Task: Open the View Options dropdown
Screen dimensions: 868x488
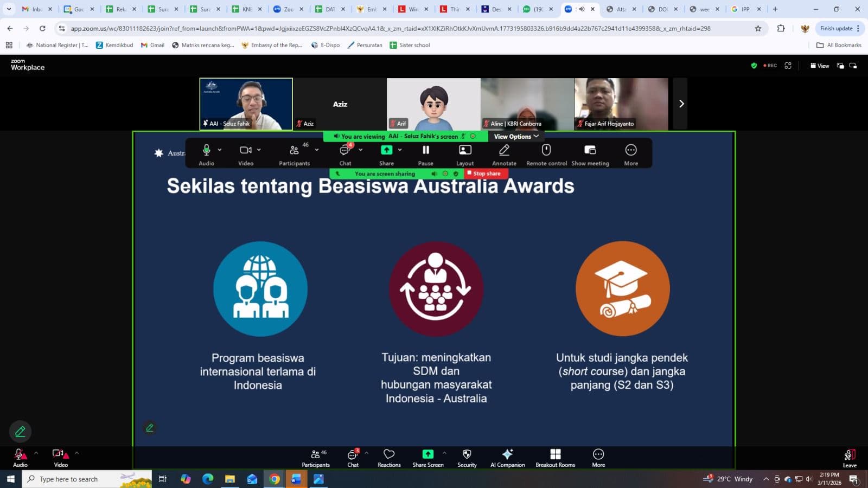Action: pyautogui.click(x=514, y=137)
